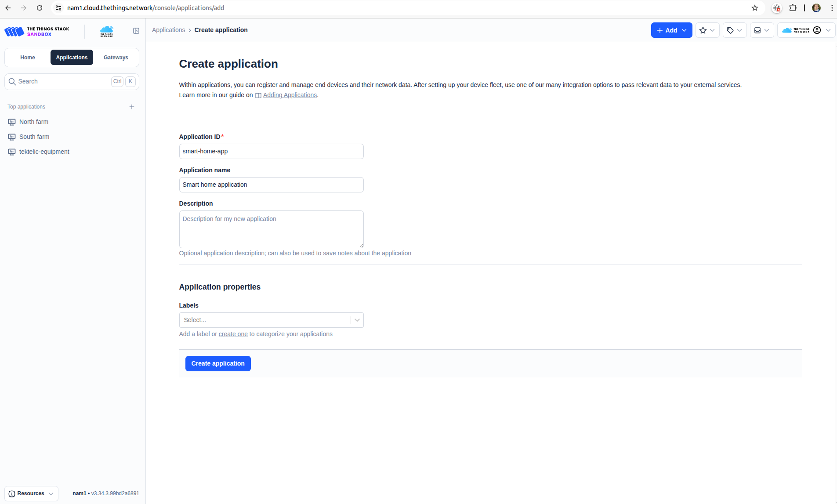Click inside the Description text area

tap(271, 229)
